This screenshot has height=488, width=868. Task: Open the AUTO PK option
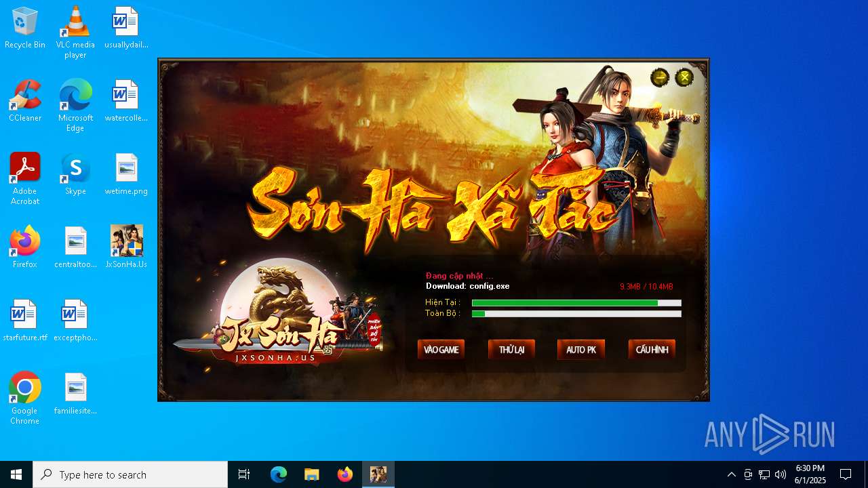581,350
